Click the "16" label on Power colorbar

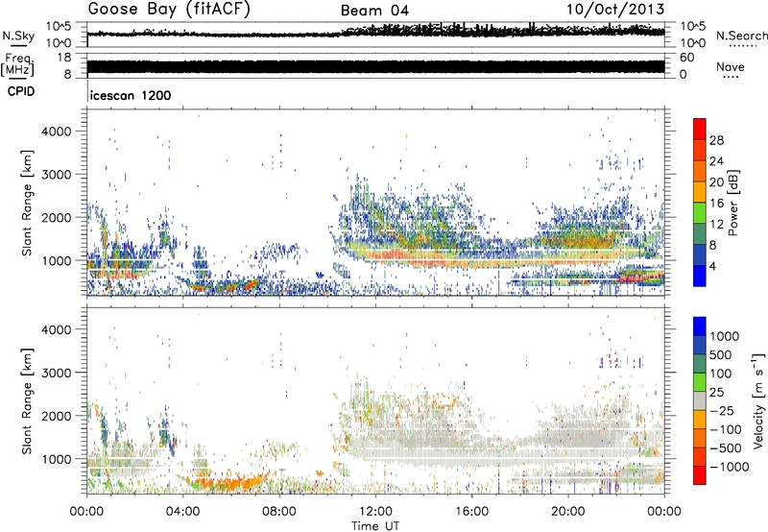click(x=716, y=204)
